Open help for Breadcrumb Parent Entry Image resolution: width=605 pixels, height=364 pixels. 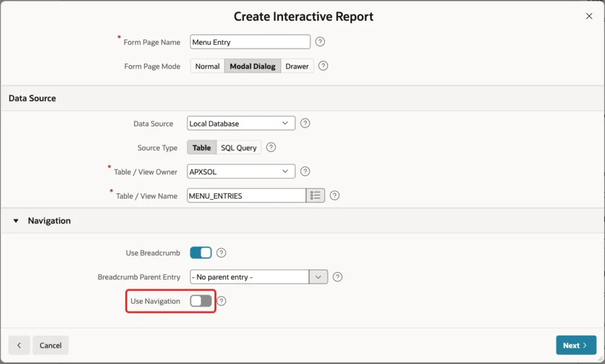337,277
